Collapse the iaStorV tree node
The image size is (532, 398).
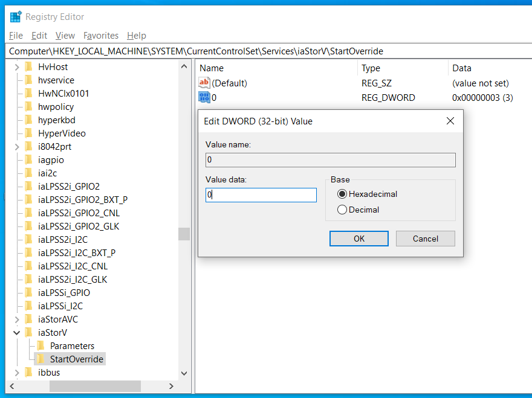click(16, 332)
